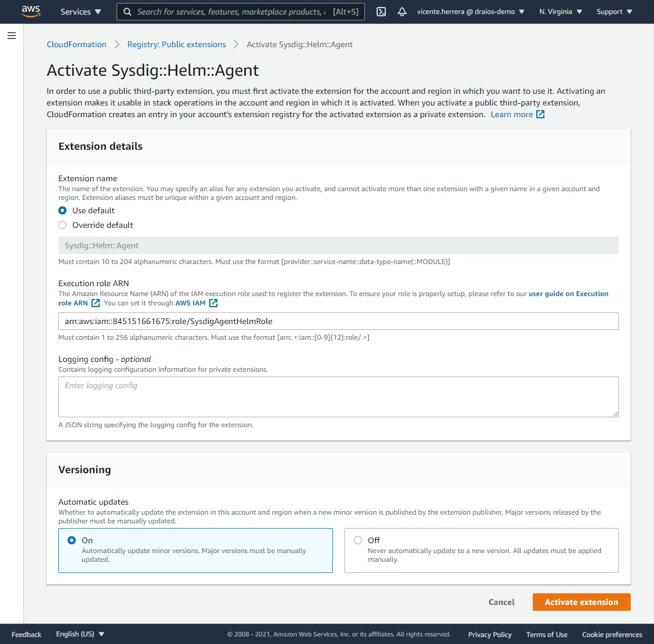Open Terms of Use footer link
654x644 pixels.
(546, 635)
